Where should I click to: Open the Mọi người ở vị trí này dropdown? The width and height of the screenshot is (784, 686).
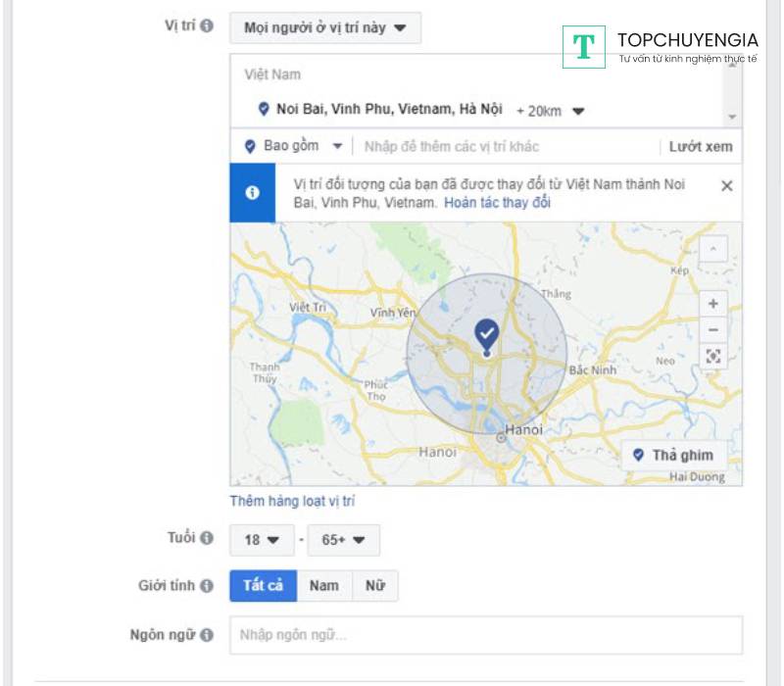[x=325, y=28]
